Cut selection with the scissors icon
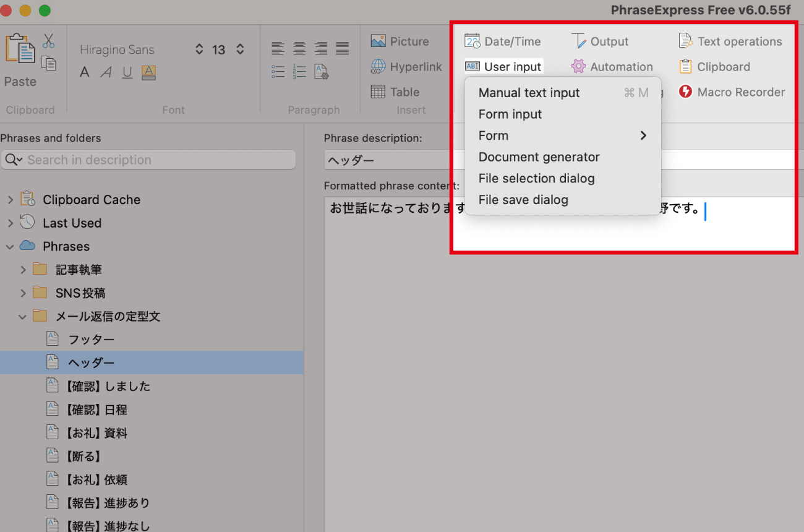 (x=49, y=41)
